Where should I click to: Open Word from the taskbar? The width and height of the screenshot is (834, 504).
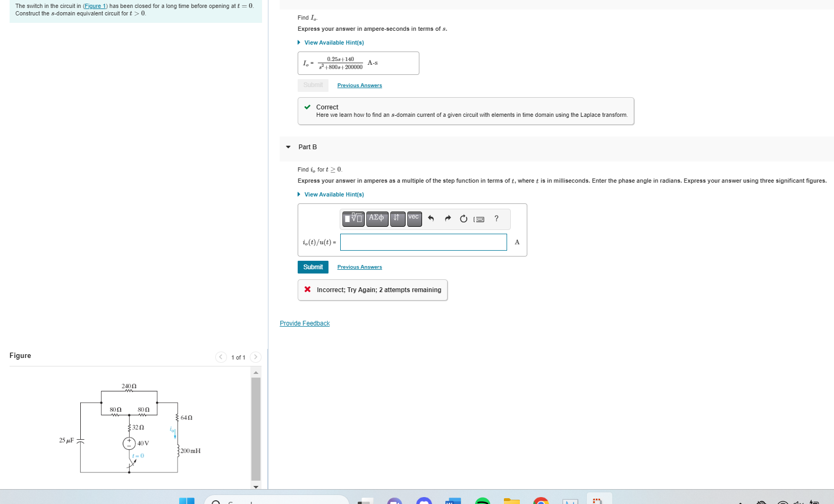(453, 501)
